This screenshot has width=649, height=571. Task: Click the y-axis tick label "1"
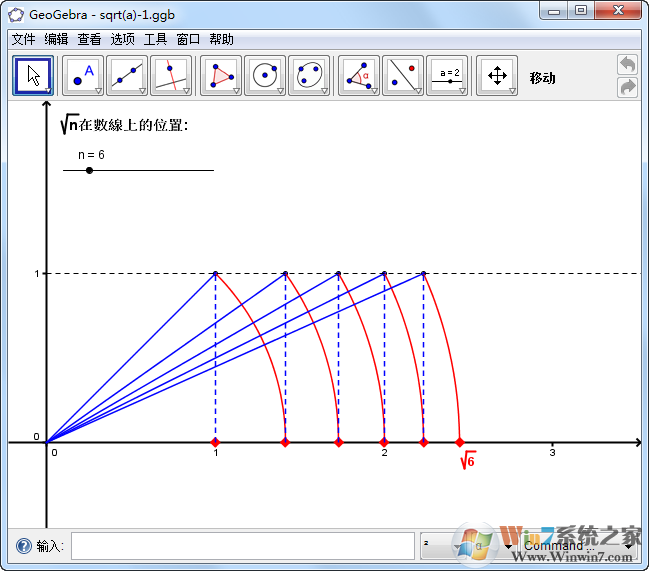37,274
